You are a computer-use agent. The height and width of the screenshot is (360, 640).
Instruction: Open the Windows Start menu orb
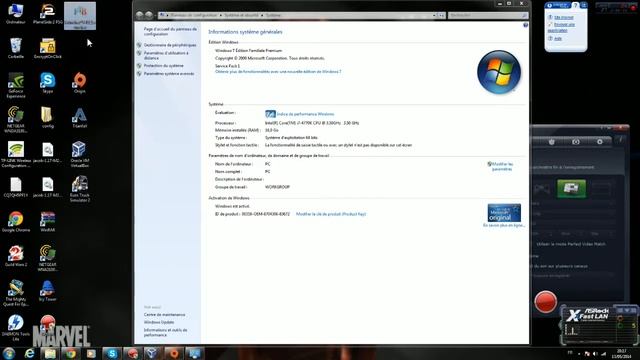point(9,353)
